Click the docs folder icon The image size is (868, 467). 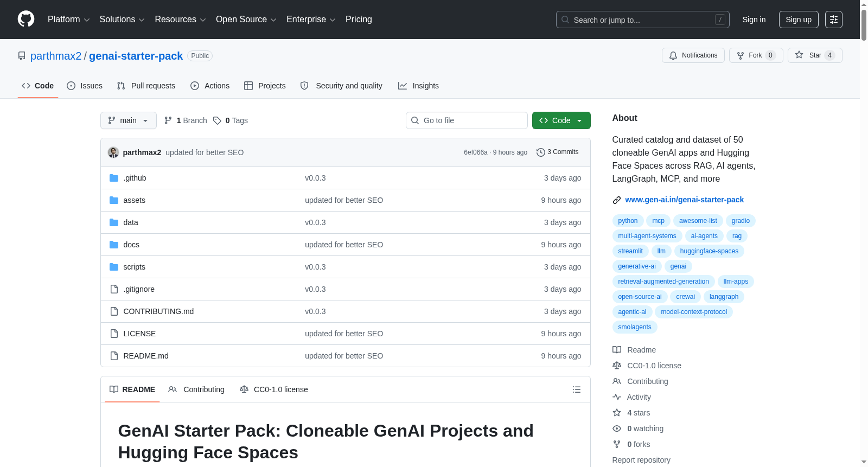(x=114, y=245)
